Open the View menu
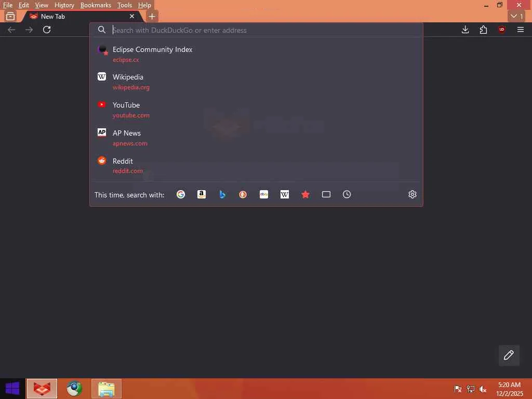Screen dimensions: 532x399 point(42,5)
